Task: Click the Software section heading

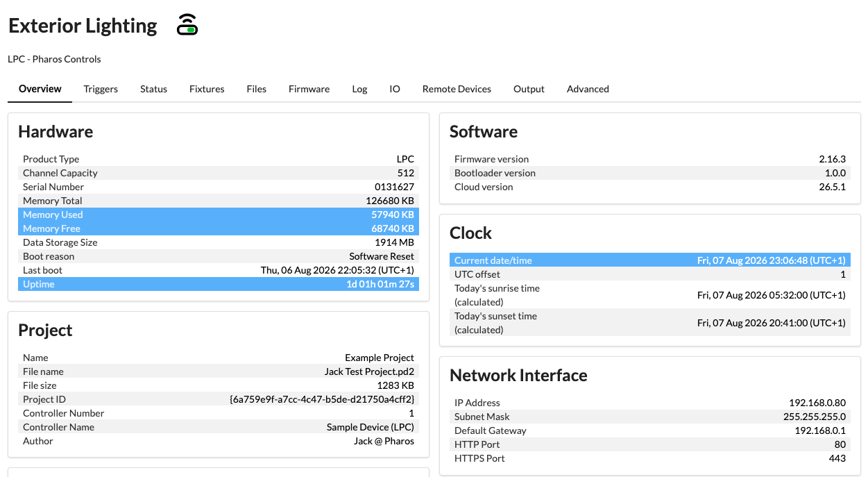Action: [x=484, y=132]
